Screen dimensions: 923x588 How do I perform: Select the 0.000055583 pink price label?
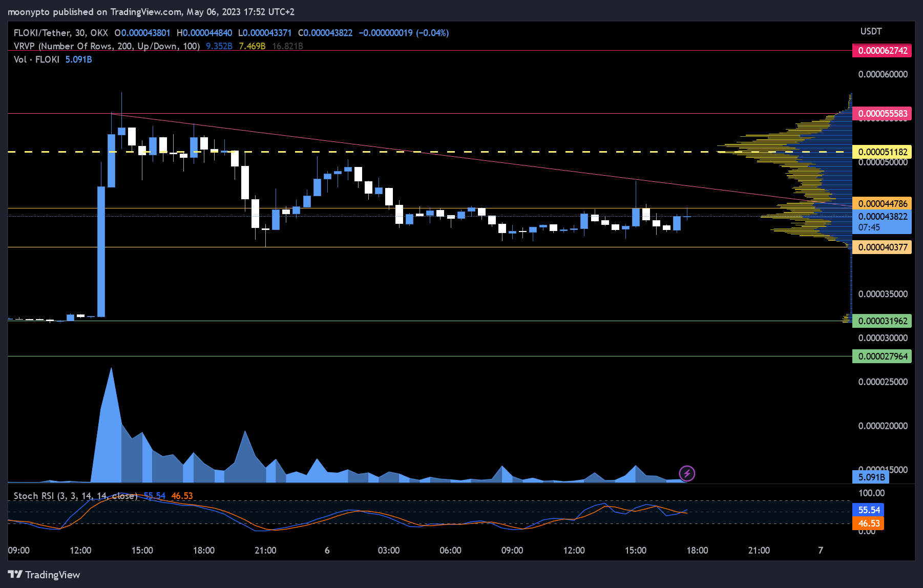pos(883,114)
